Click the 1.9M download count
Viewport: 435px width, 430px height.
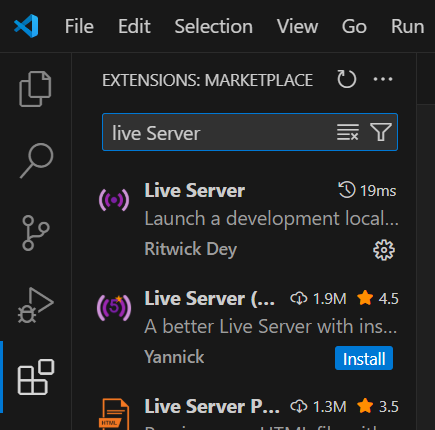319,299
